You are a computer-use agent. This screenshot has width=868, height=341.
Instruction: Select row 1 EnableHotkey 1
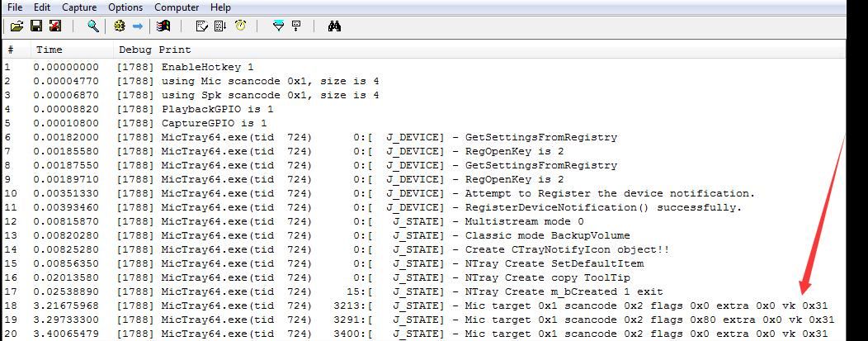(x=423, y=67)
